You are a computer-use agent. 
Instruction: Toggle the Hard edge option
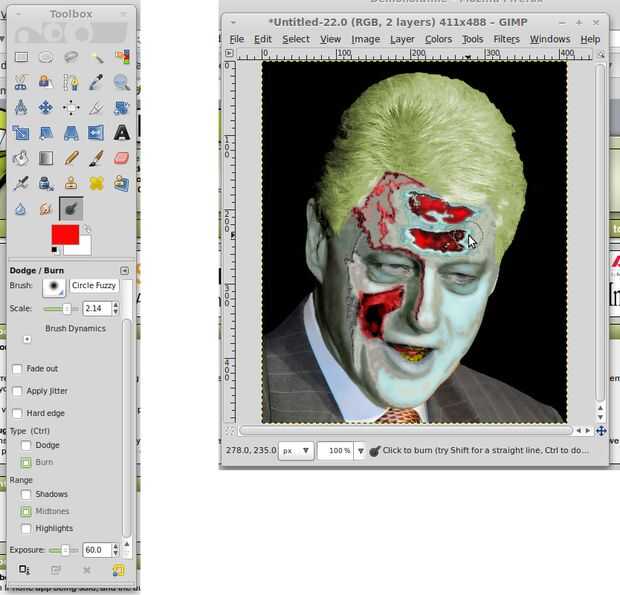click(17, 413)
